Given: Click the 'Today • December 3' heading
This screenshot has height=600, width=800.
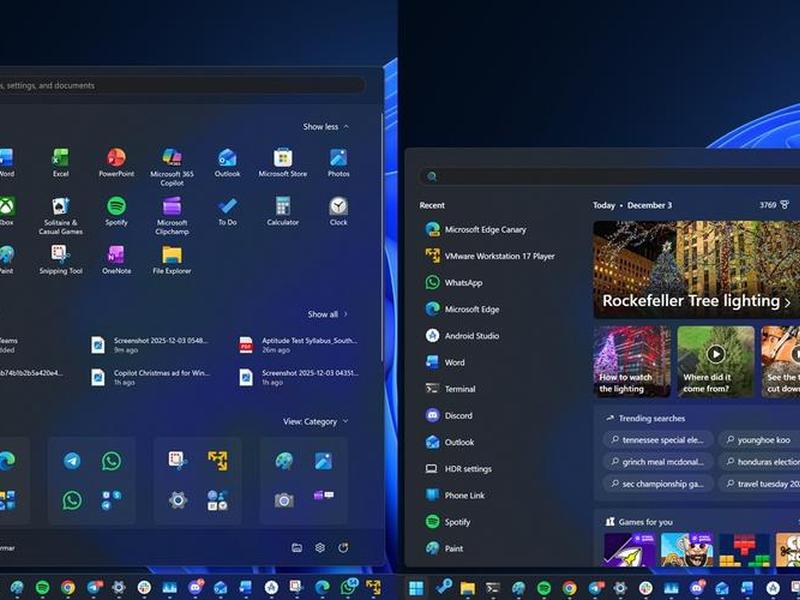Looking at the screenshot, I should pyautogui.click(x=632, y=205).
